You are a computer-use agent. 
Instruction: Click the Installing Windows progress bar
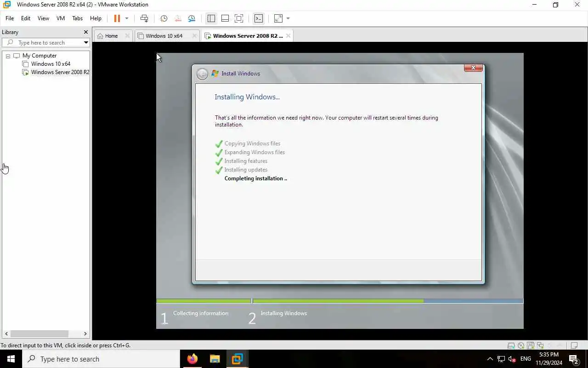coord(388,301)
